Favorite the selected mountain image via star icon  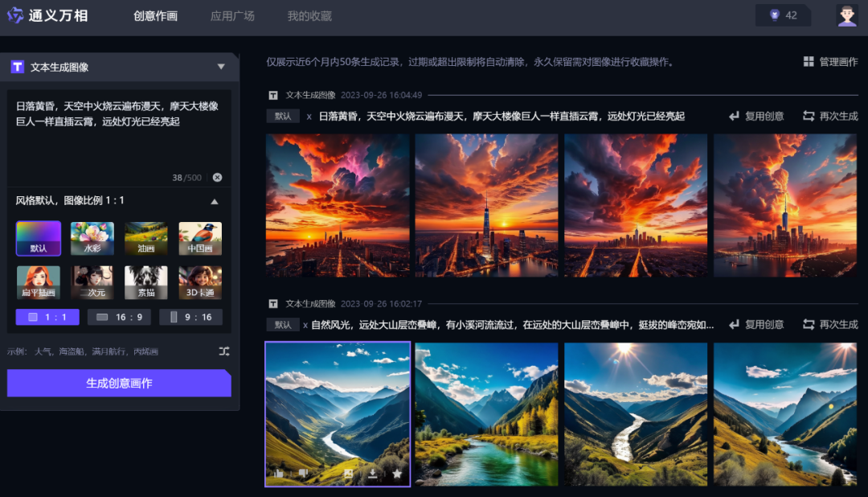coord(396,474)
